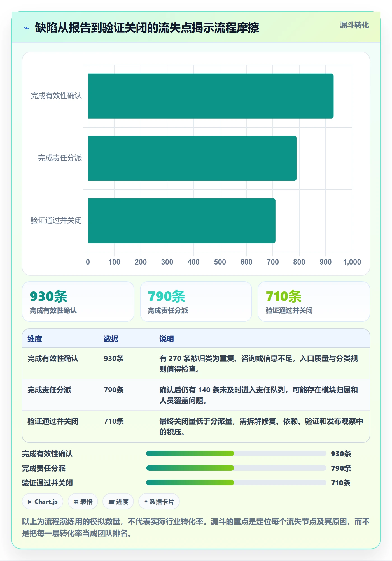Click the 进度 chip
The width and height of the screenshot is (392, 561).
(118, 502)
